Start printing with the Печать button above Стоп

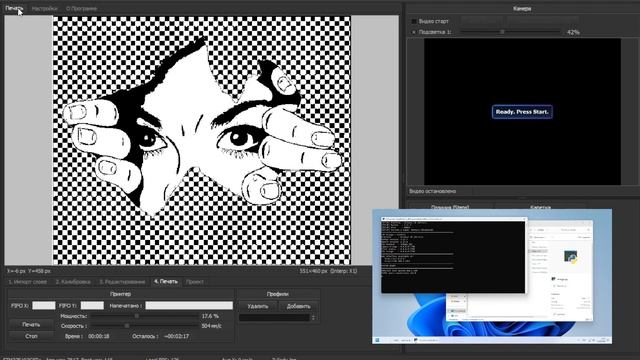(31, 324)
